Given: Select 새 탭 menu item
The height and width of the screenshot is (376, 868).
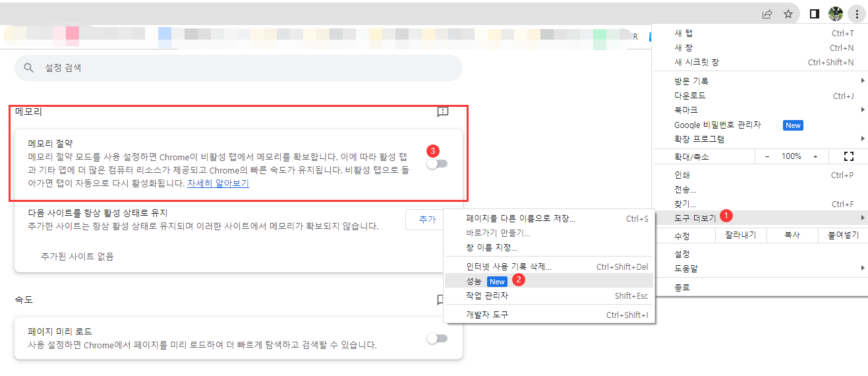Looking at the screenshot, I should [760, 33].
